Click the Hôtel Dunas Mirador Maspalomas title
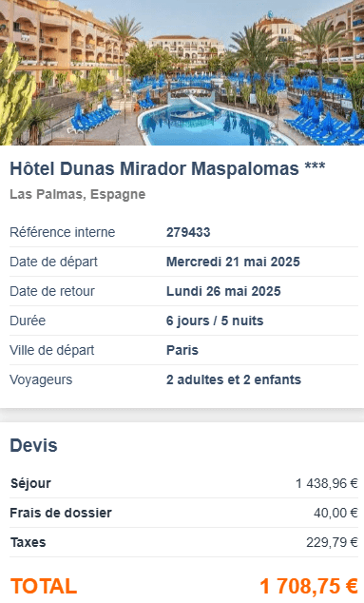 167,169
